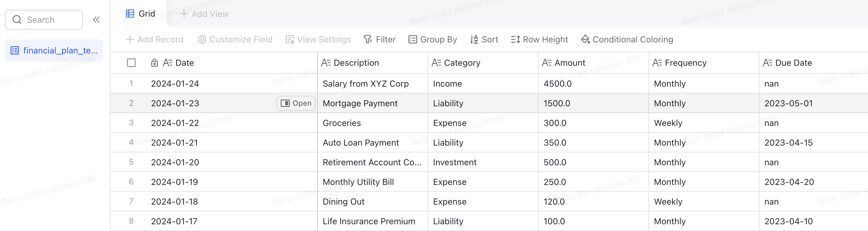Click Add View to create a view

pos(205,14)
